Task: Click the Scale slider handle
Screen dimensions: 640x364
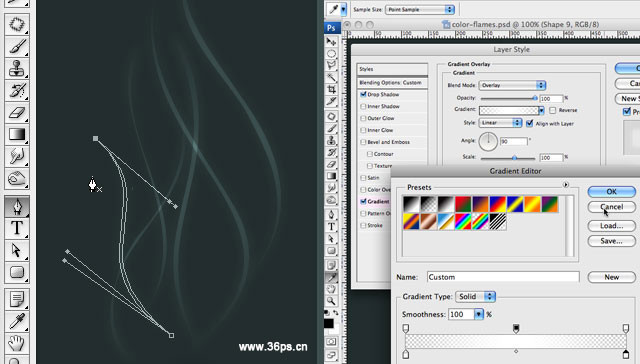Action: (x=514, y=158)
